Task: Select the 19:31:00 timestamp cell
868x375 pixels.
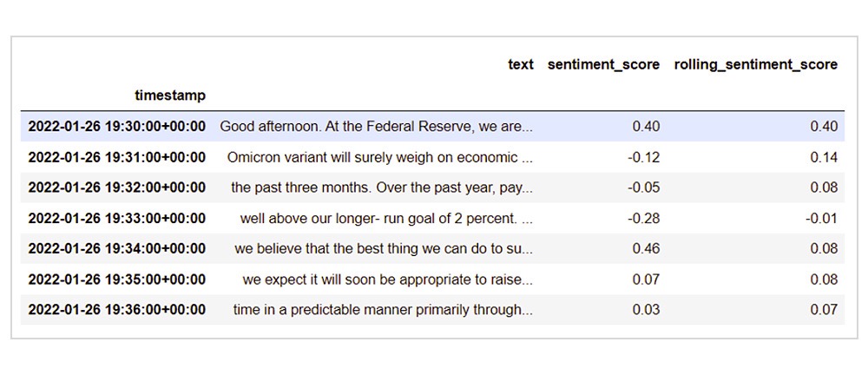Action: click(117, 157)
